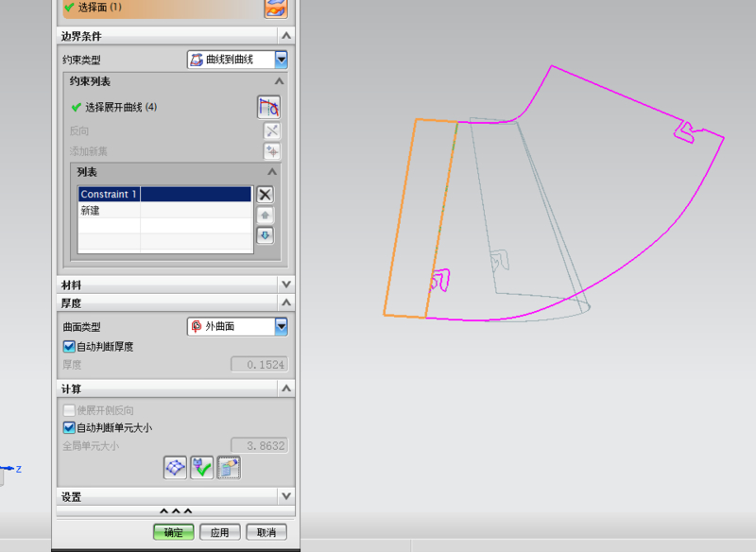Click the add new set (添加新集) icon
Viewport: 756px width, 552px height.
click(272, 151)
